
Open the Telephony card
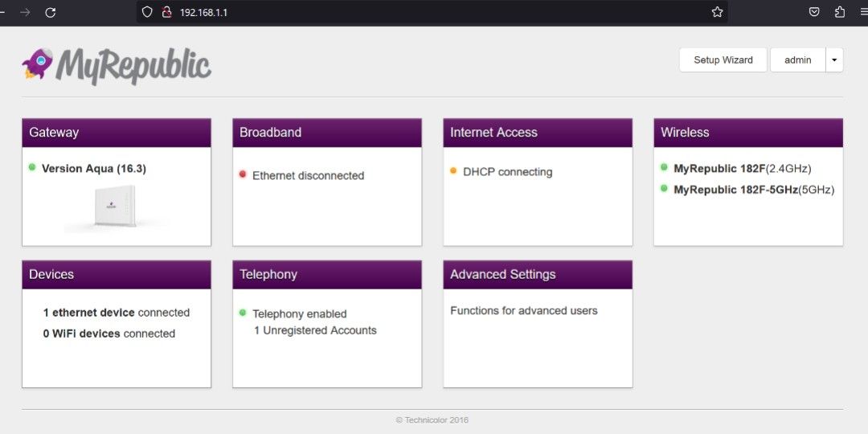click(x=327, y=275)
